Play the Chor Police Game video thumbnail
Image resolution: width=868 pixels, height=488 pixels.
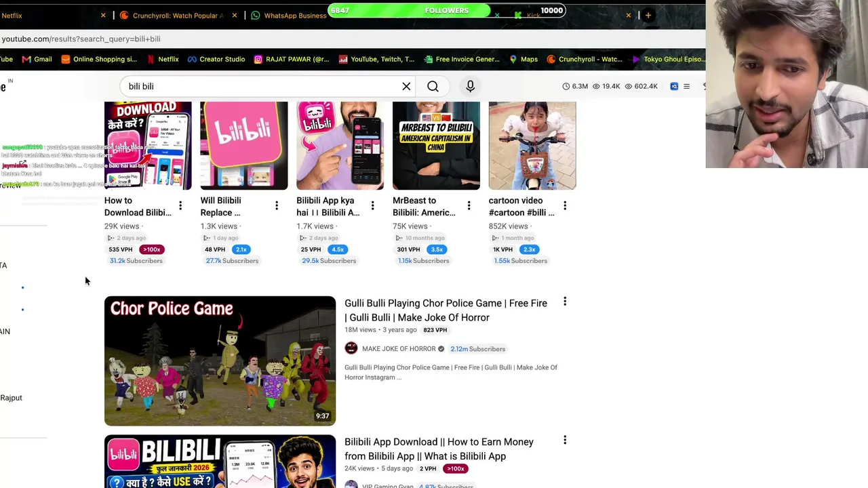(220, 361)
